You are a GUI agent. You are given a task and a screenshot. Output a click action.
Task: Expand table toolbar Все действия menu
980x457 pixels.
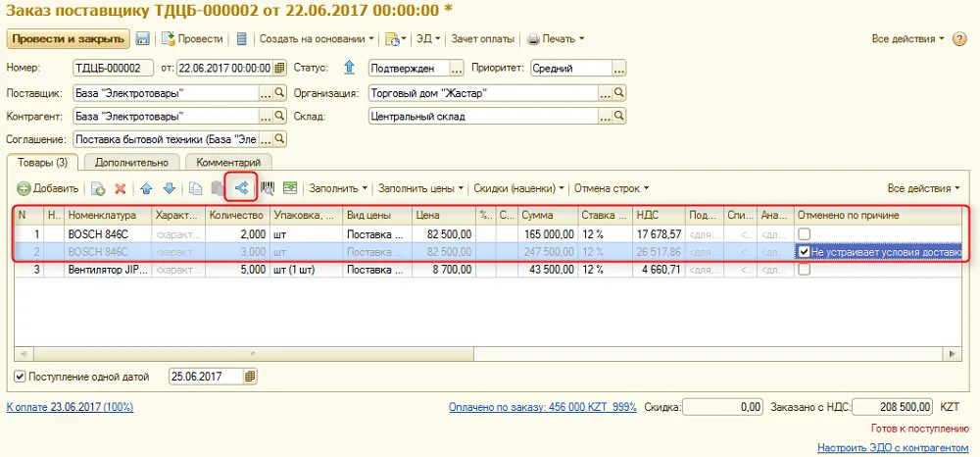[x=924, y=188]
